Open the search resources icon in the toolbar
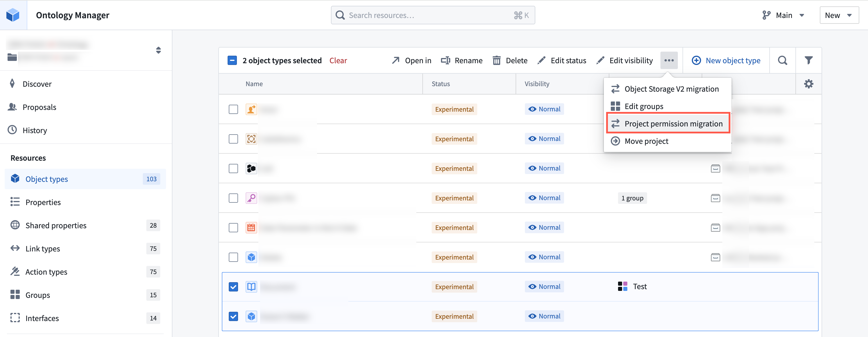The width and height of the screenshot is (868, 337). (x=782, y=60)
